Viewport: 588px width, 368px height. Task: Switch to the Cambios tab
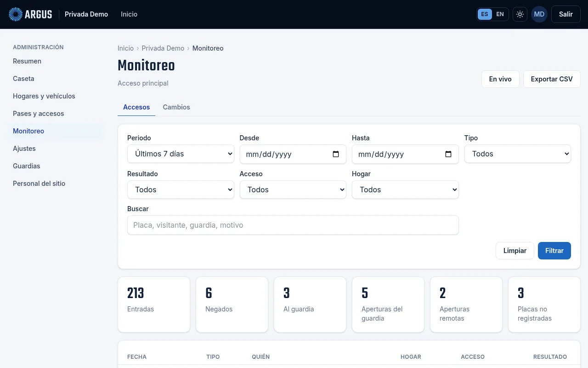coord(176,107)
